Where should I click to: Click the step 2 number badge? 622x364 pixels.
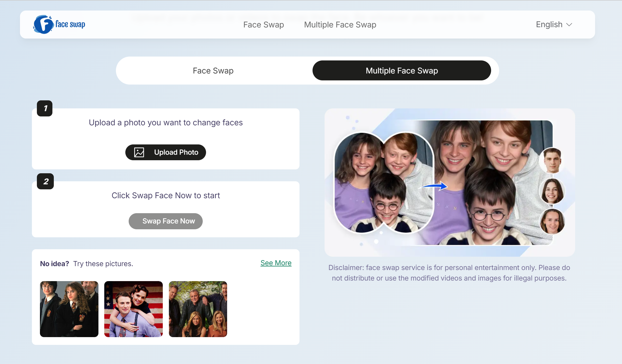(45, 182)
